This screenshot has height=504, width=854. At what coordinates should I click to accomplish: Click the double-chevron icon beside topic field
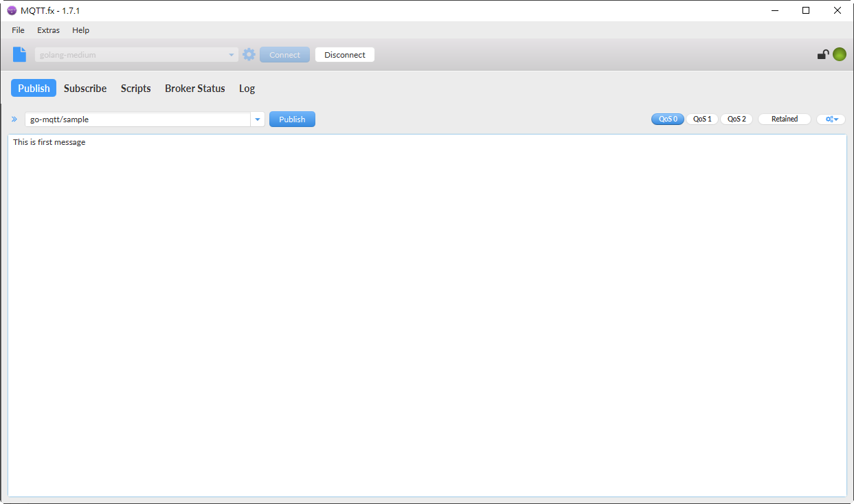(x=14, y=119)
